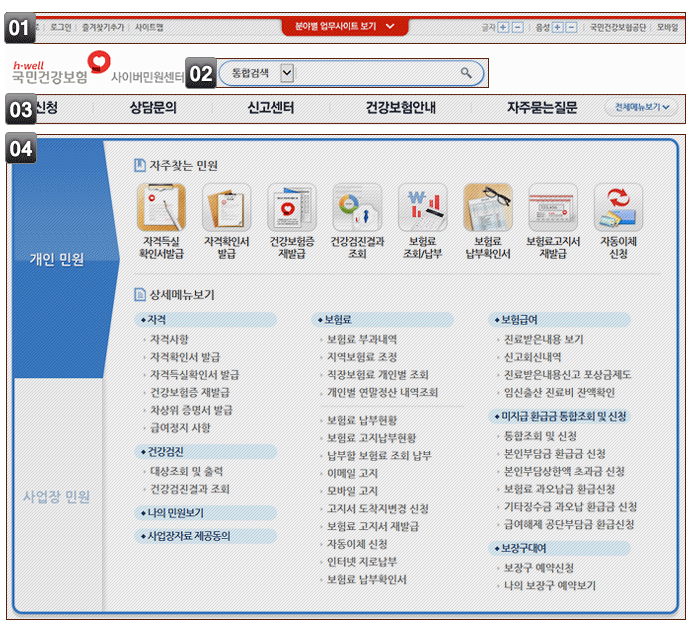Select the 개인 민원 tab
690x630 pixels.
pyautogui.click(x=57, y=259)
